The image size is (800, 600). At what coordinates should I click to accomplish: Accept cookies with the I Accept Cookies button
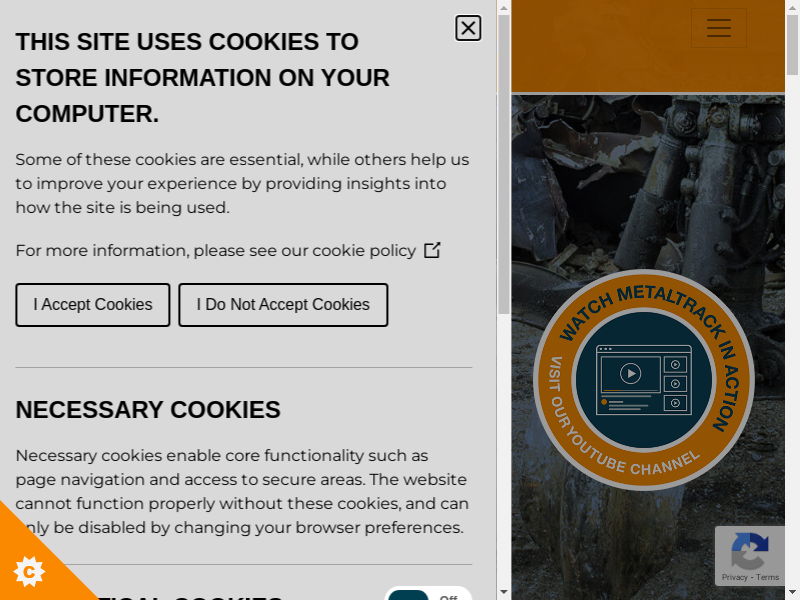click(93, 305)
